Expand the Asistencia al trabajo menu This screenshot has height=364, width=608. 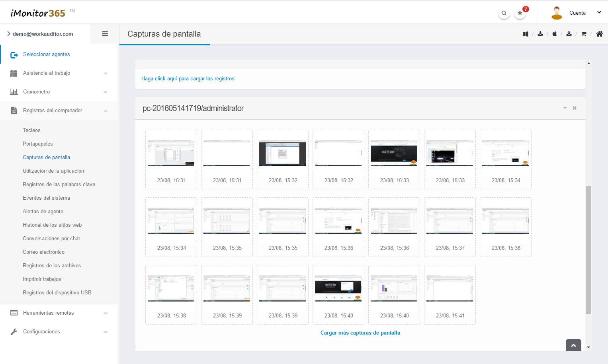[x=59, y=73]
